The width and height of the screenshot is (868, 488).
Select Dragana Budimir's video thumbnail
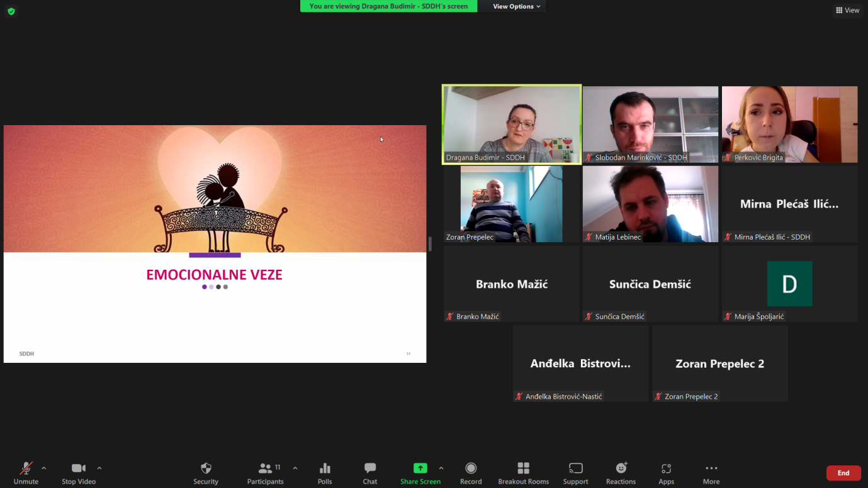[512, 124]
